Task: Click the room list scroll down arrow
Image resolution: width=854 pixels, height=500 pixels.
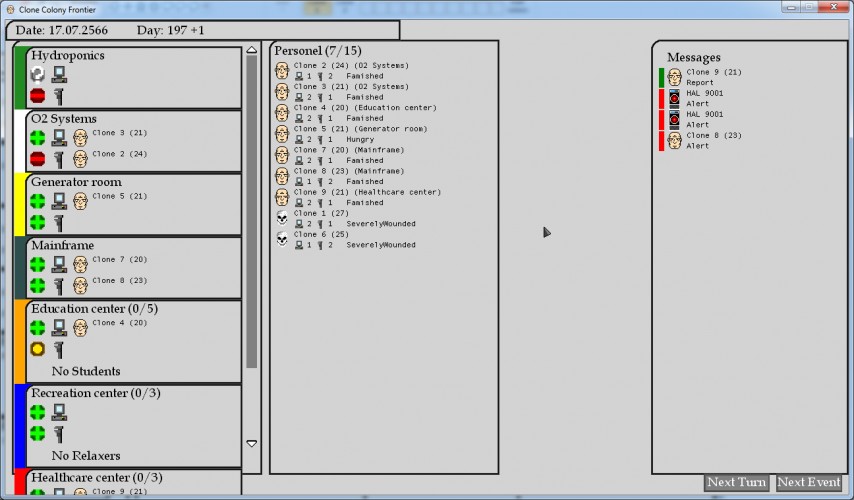Action: pos(252,443)
